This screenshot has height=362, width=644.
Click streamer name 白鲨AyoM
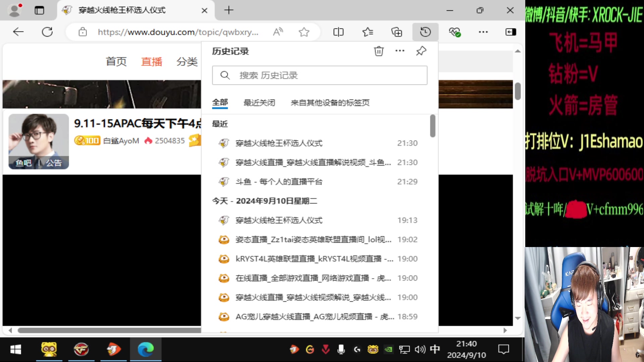coord(121,141)
